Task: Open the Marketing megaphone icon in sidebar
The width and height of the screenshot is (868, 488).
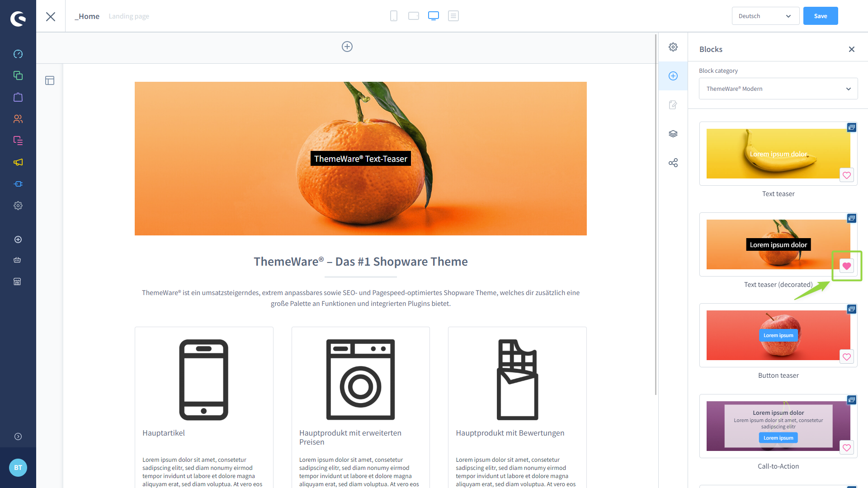Action: pos(18,162)
